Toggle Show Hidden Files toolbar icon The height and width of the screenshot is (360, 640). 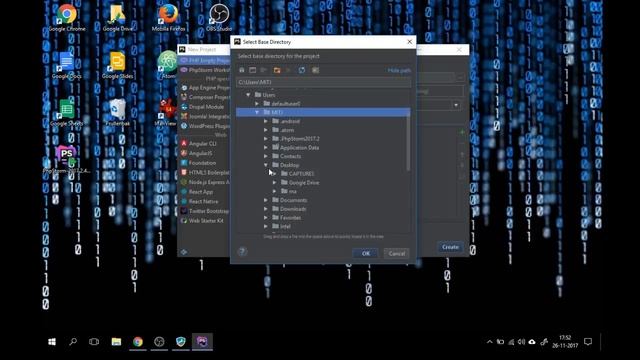[x=315, y=70]
